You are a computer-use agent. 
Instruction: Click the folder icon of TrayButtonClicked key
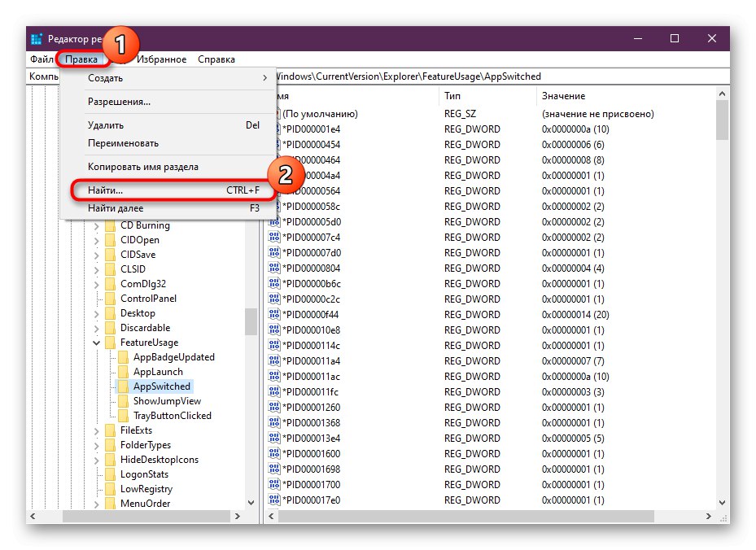click(124, 416)
